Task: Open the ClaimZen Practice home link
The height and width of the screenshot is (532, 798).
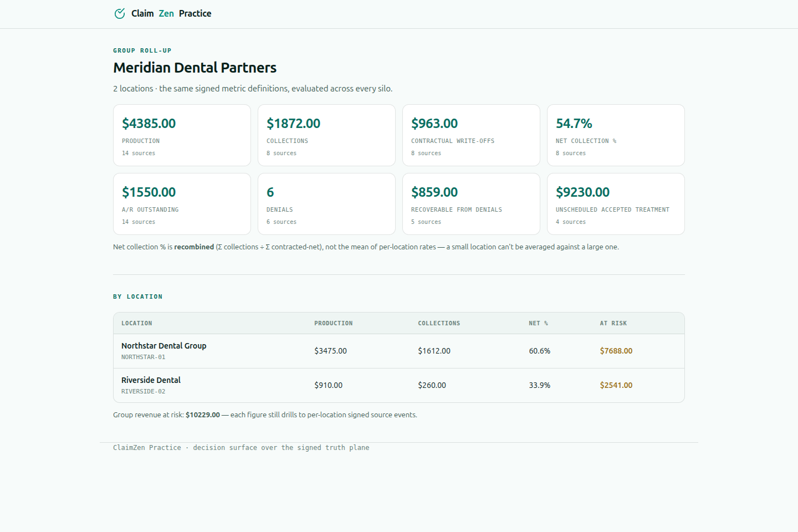Action: [162, 13]
